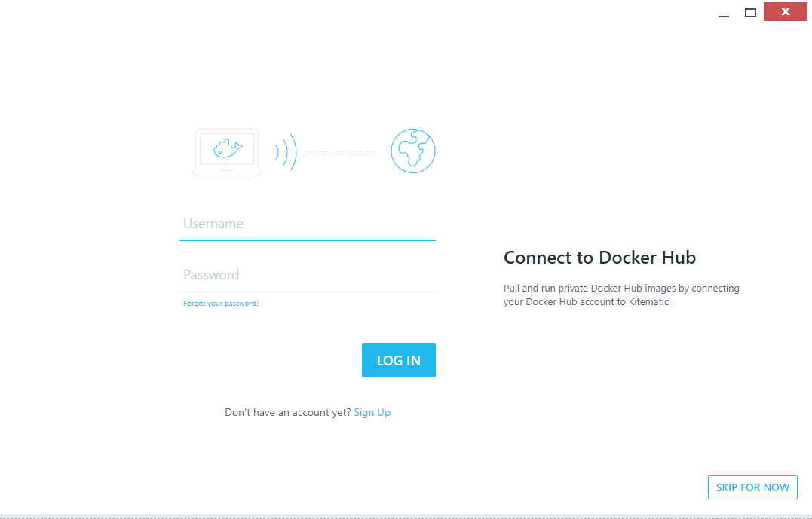Follow the Sign Up link
Viewport: 812px width, 519px height.
[x=372, y=412]
